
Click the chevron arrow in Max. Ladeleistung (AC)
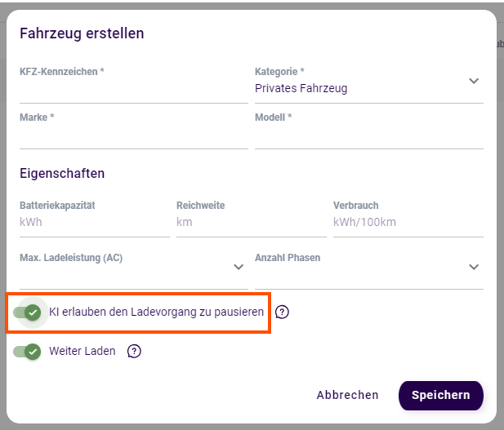239,267
